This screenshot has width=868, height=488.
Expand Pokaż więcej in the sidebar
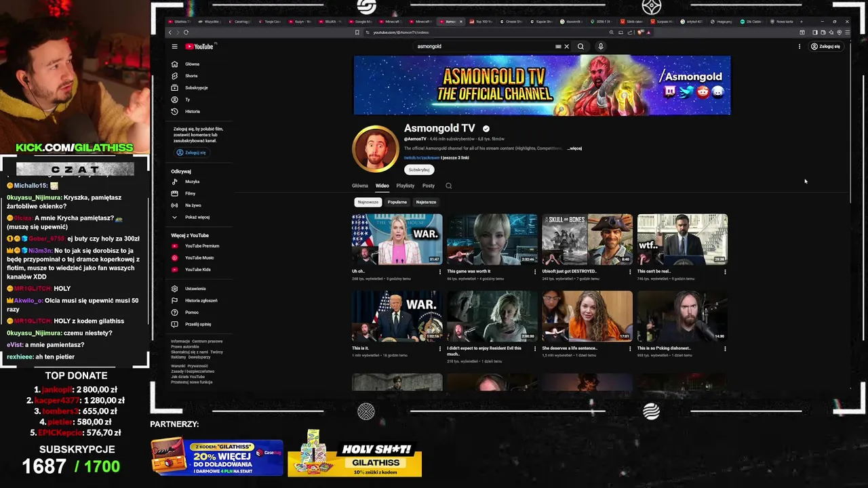tap(197, 218)
